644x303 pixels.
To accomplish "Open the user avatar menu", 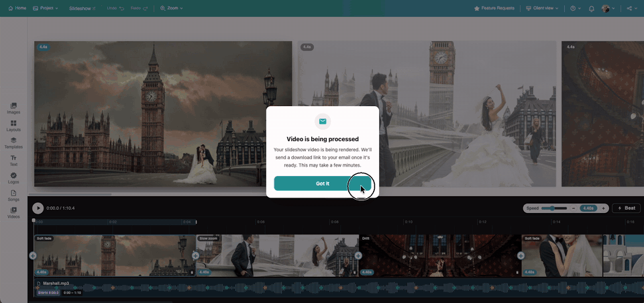I will click(x=608, y=8).
